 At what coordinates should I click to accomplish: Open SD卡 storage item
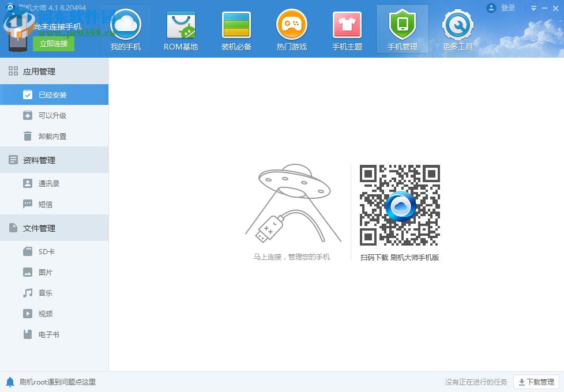(x=54, y=251)
